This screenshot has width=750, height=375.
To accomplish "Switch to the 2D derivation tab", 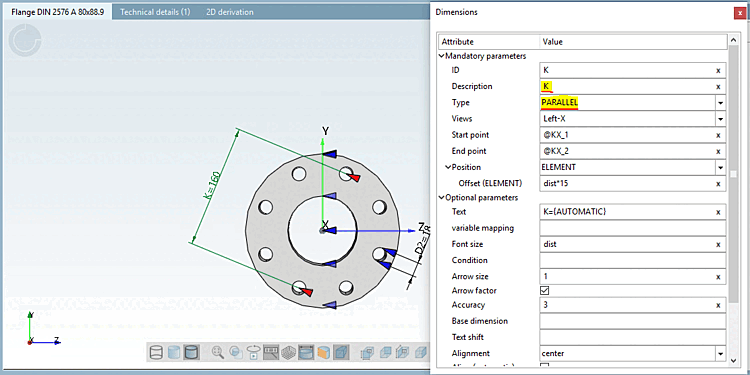I will click(230, 12).
